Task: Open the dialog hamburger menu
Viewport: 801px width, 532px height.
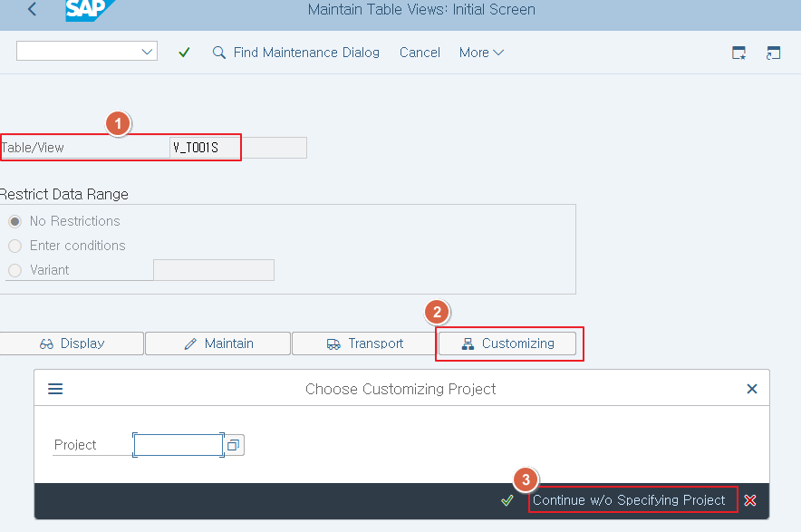Action: point(55,389)
